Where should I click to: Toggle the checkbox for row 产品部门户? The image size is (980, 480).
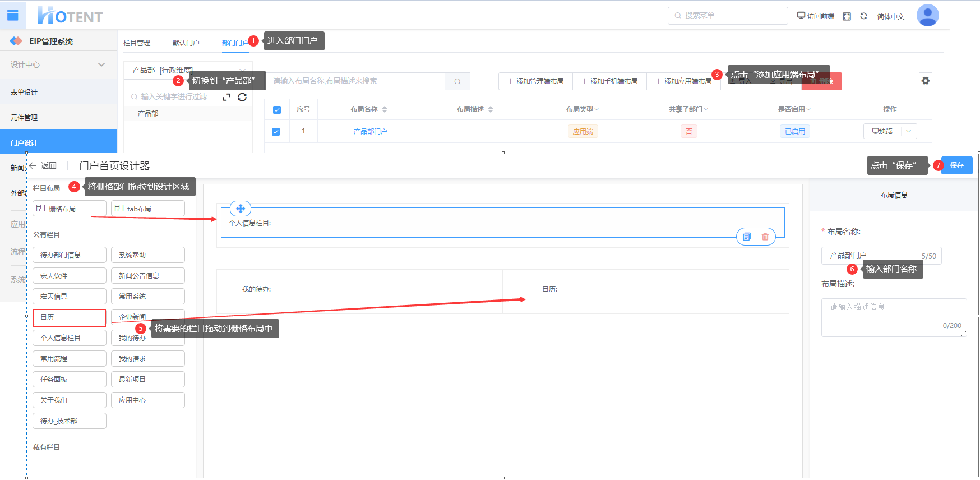point(276,132)
